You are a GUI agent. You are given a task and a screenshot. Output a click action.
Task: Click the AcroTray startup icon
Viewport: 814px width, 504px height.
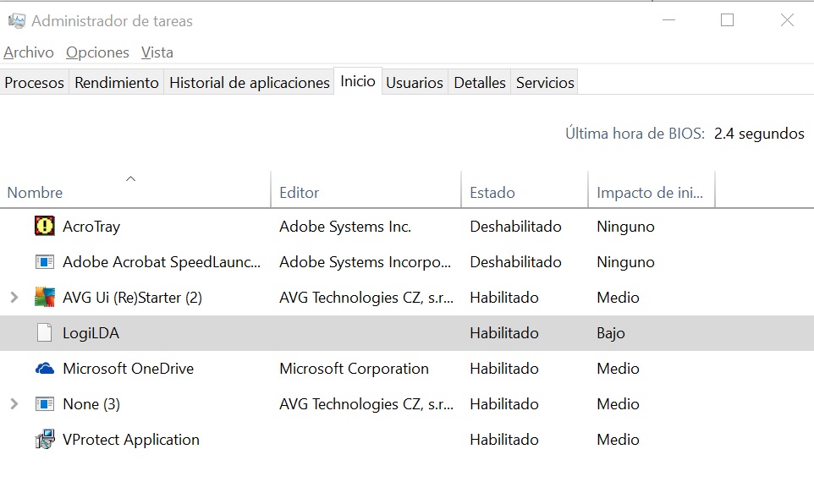coord(44,227)
